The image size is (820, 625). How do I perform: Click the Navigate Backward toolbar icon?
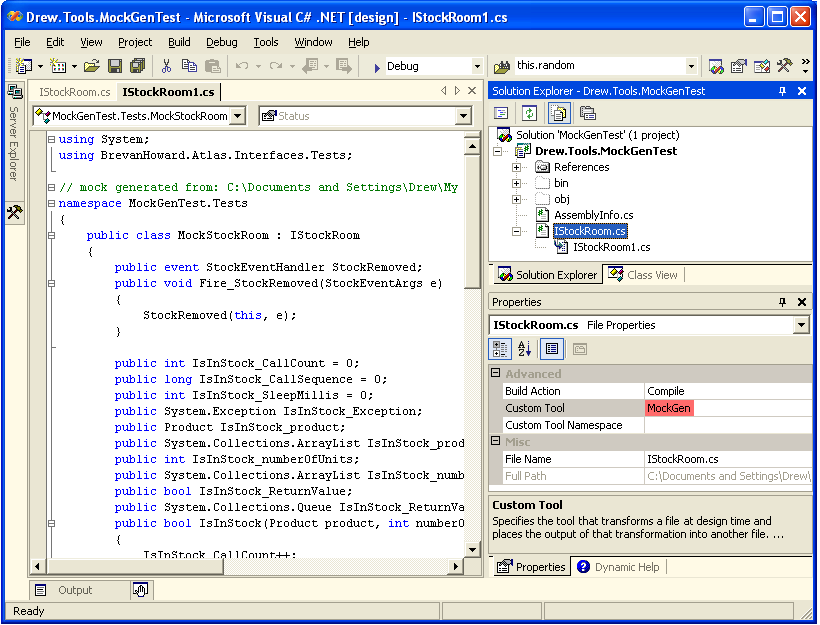click(x=310, y=66)
